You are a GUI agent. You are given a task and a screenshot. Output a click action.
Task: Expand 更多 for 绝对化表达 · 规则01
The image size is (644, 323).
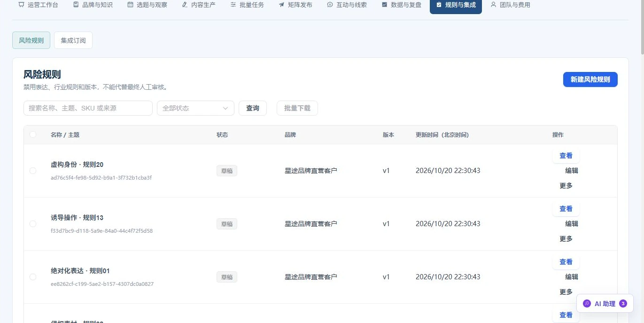[566, 292]
